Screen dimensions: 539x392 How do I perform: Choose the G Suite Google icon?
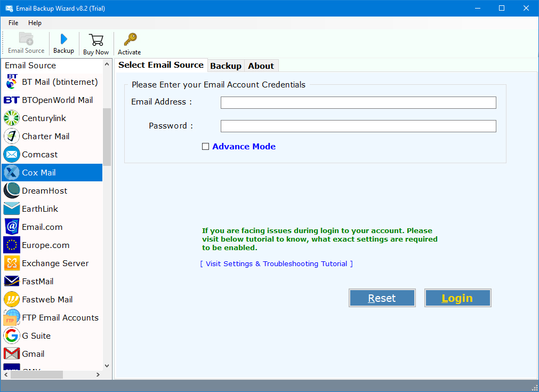pyautogui.click(x=12, y=336)
